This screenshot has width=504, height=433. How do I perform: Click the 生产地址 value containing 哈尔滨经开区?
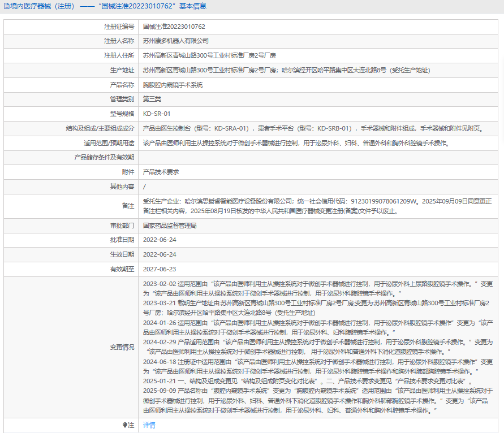pyautogui.click(x=286, y=70)
